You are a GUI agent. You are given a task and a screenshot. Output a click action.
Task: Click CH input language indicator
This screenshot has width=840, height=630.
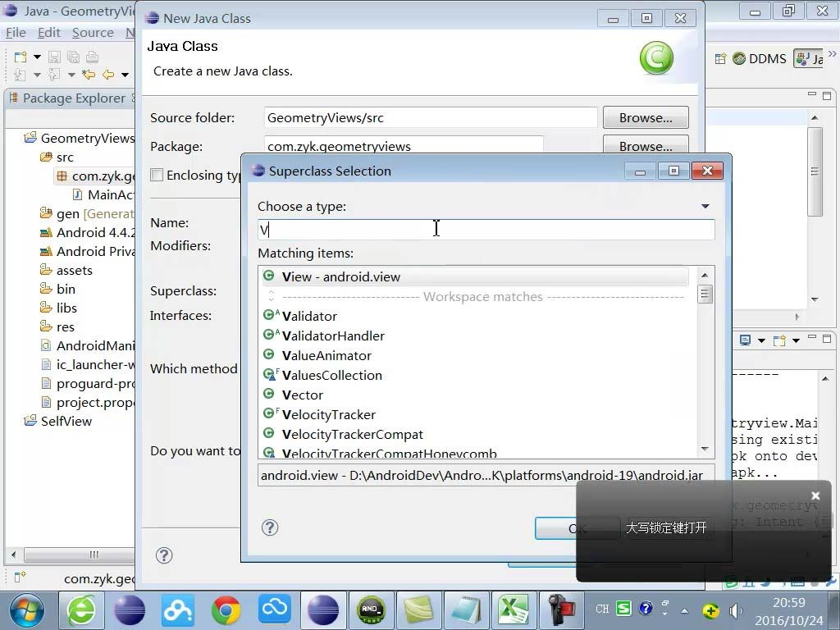click(x=602, y=609)
